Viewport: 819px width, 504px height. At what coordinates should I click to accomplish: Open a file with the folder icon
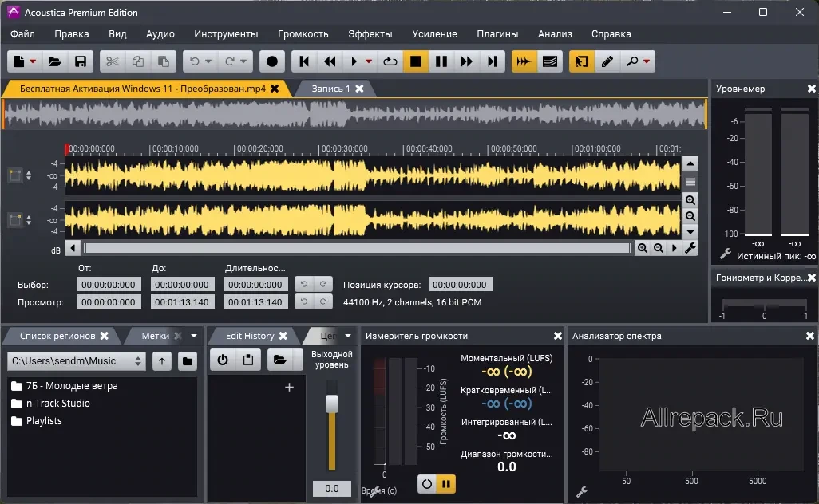point(55,61)
